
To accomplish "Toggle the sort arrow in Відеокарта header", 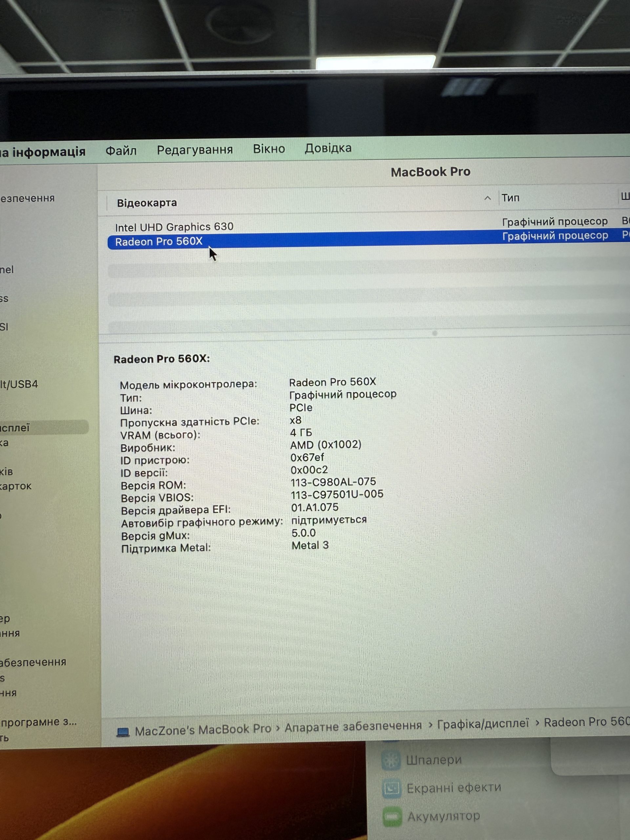I will pyautogui.click(x=488, y=198).
